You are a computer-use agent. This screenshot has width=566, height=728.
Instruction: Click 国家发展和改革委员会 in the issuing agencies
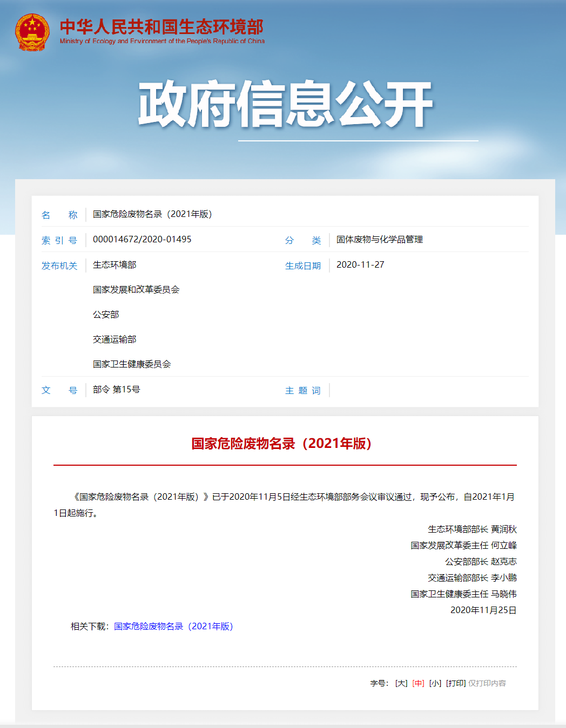[136, 290]
